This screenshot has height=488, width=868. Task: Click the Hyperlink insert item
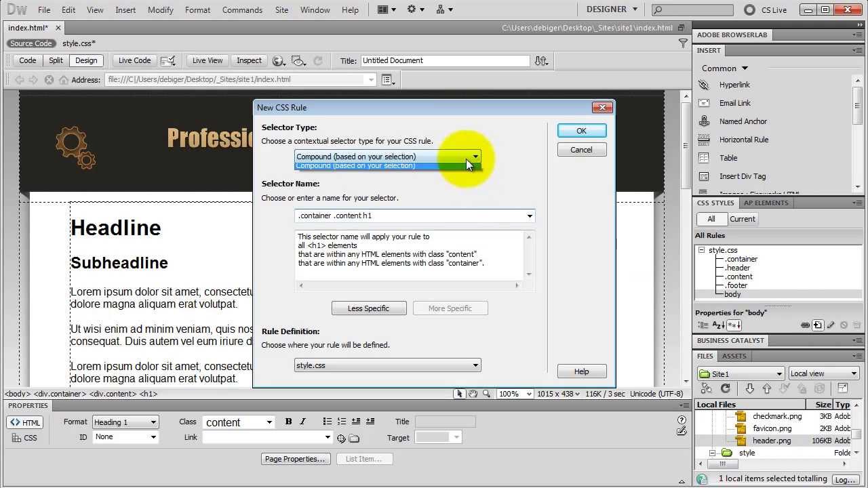coord(734,85)
